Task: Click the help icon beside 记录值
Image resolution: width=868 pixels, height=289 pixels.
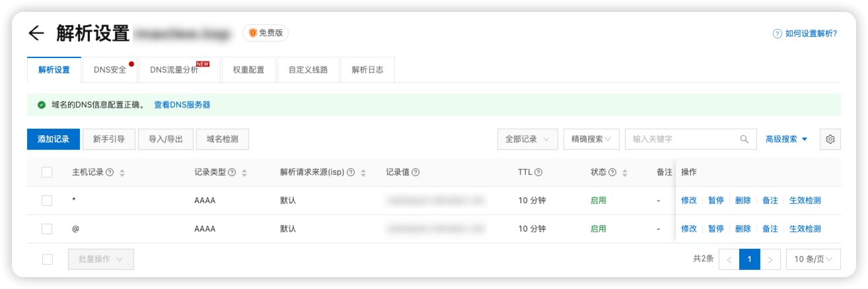Action: pos(416,172)
